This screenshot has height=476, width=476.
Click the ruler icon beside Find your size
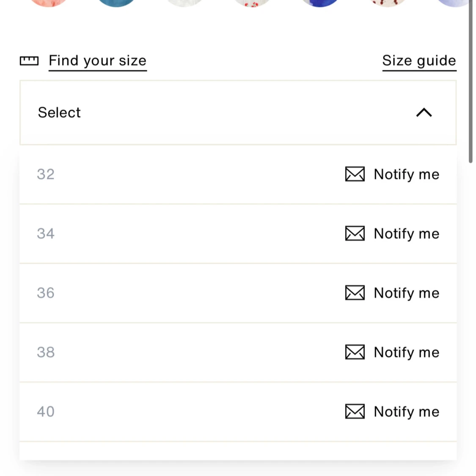pos(29,61)
